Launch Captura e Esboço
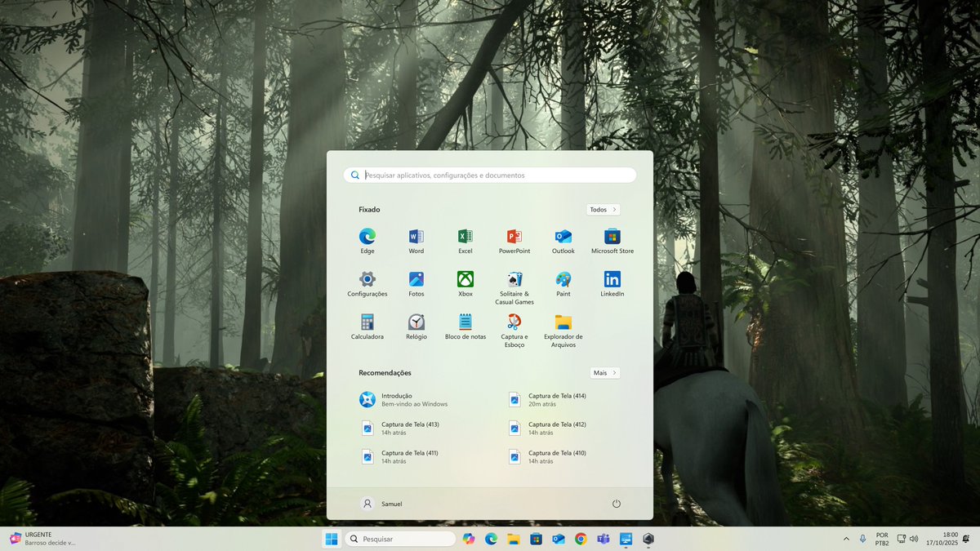This screenshot has height=551, width=980. (x=514, y=331)
